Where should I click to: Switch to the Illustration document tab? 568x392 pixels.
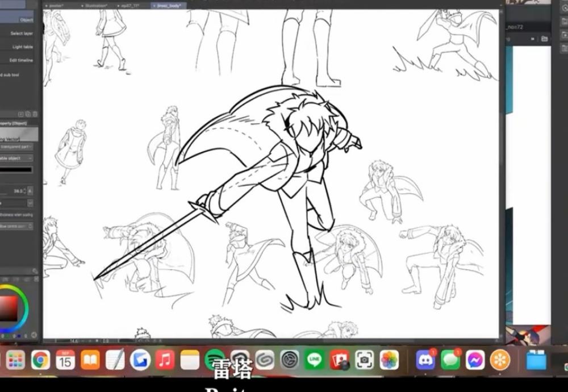97,6
